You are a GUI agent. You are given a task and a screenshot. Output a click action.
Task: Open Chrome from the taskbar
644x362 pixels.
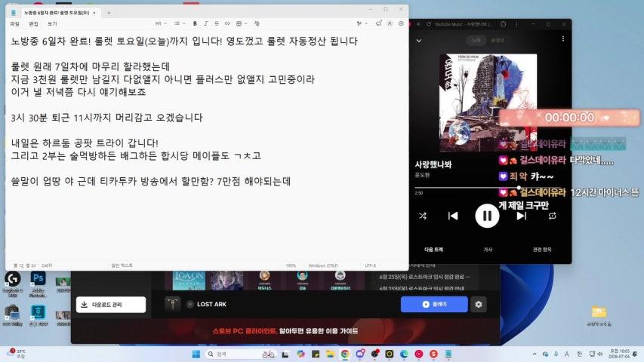[x=345, y=354]
